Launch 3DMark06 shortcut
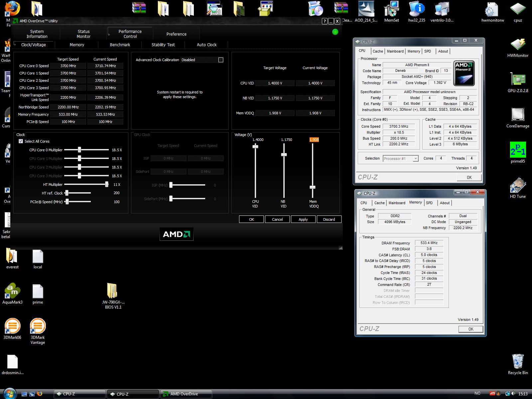Image resolution: width=532 pixels, height=399 pixels. click(x=12, y=329)
